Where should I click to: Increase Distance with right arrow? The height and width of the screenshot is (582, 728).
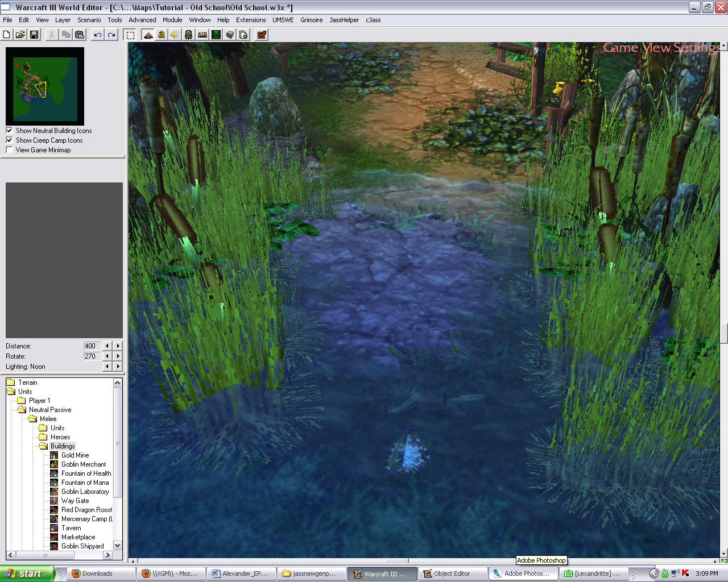tap(118, 346)
